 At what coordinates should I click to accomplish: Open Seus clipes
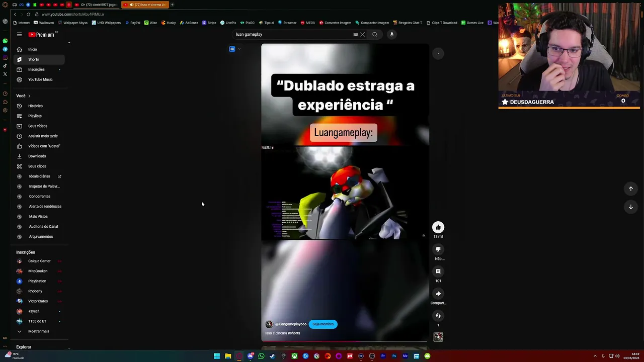coord(39,166)
